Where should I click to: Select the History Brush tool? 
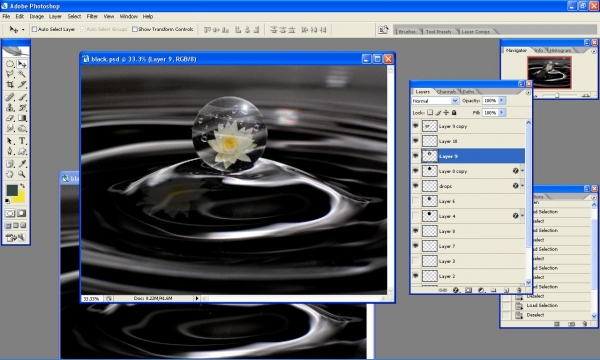point(22,108)
